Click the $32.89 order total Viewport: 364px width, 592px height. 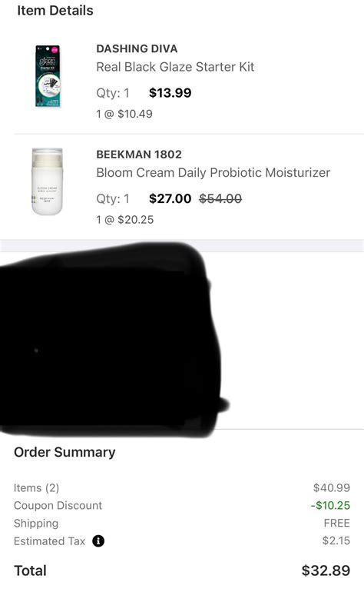(326, 570)
